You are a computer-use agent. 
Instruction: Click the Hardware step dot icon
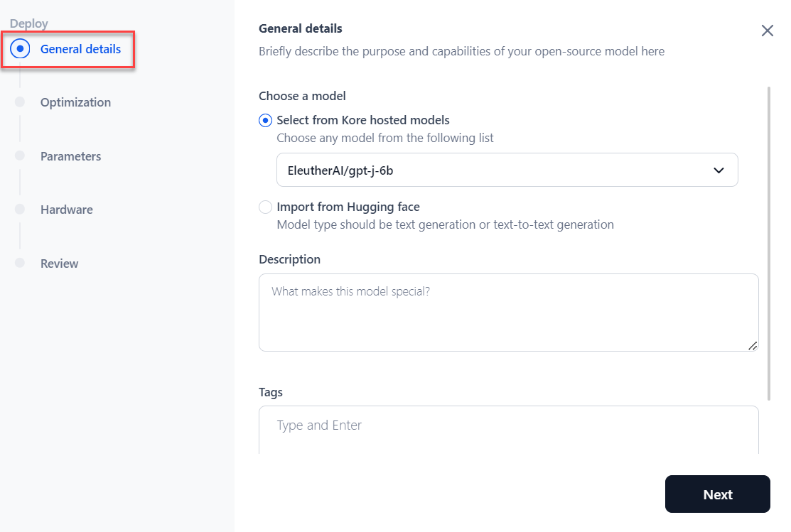pyautogui.click(x=20, y=209)
